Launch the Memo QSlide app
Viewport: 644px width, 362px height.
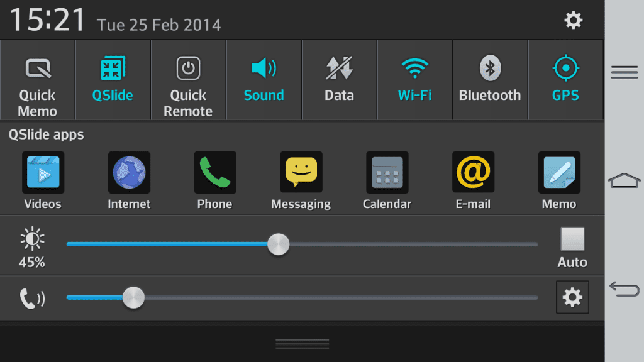[x=558, y=172]
